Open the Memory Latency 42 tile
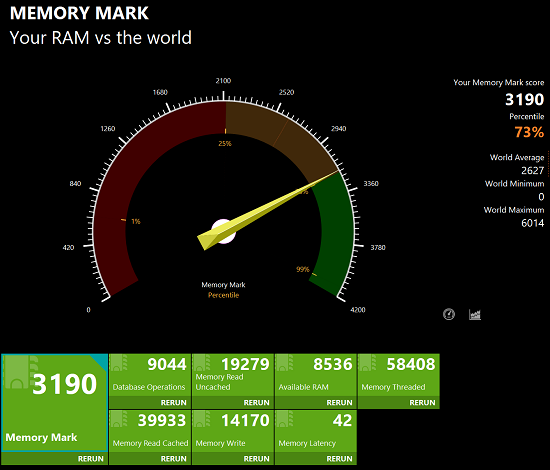 click(x=316, y=431)
